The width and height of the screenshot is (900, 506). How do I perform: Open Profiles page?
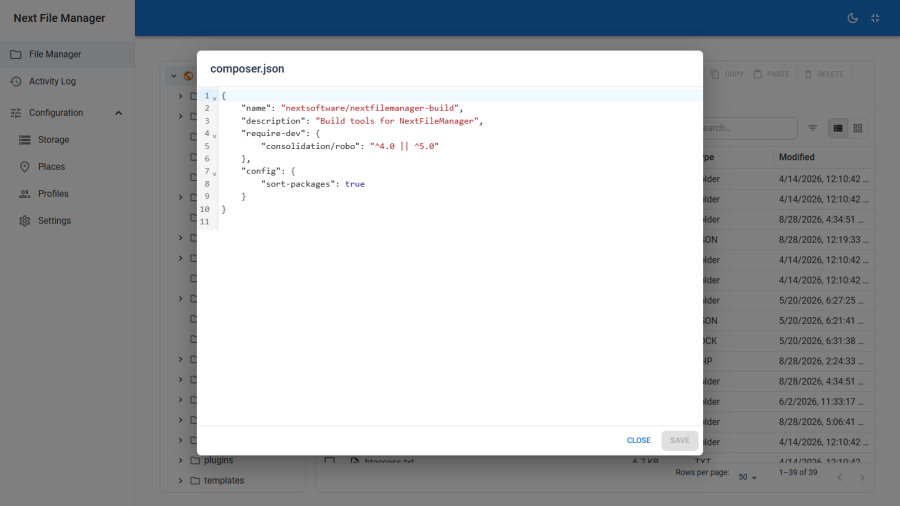point(67,193)
